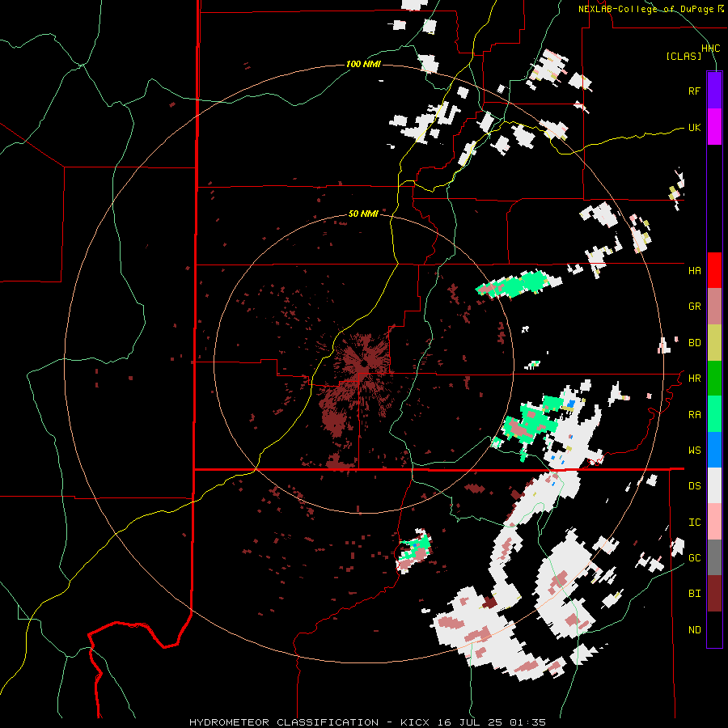Click the RF legend label
This screenshot has height=728, width=728.
click(694, 91)
